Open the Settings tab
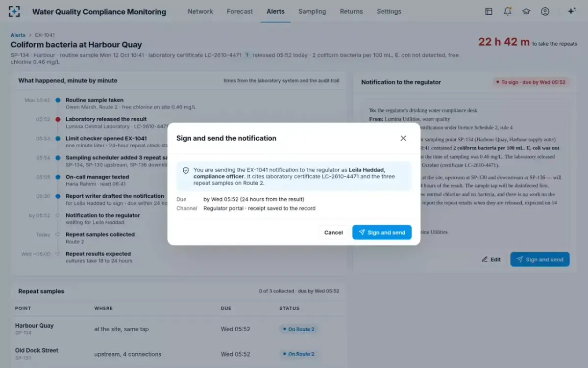This screenshot has width=588, height=368. [389, 11]
